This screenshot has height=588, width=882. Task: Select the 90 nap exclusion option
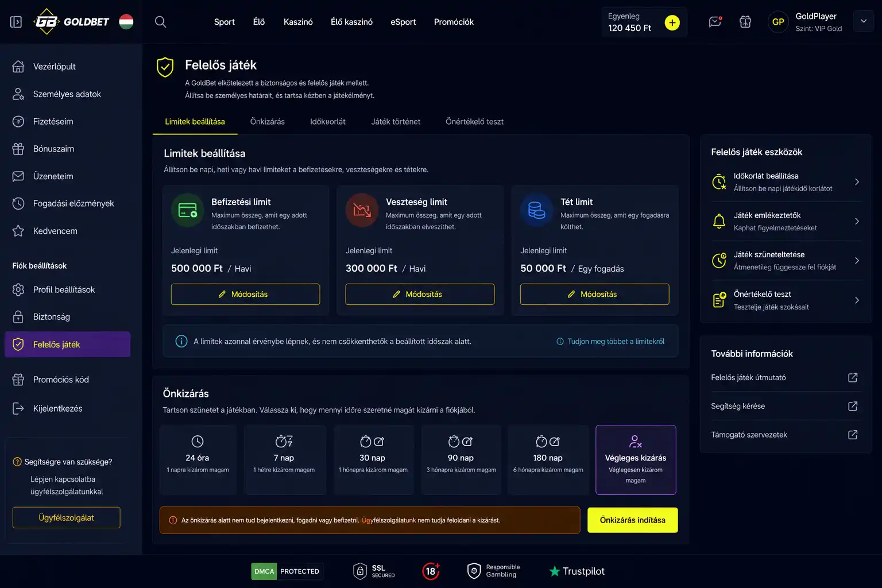(x=461, y=460)
